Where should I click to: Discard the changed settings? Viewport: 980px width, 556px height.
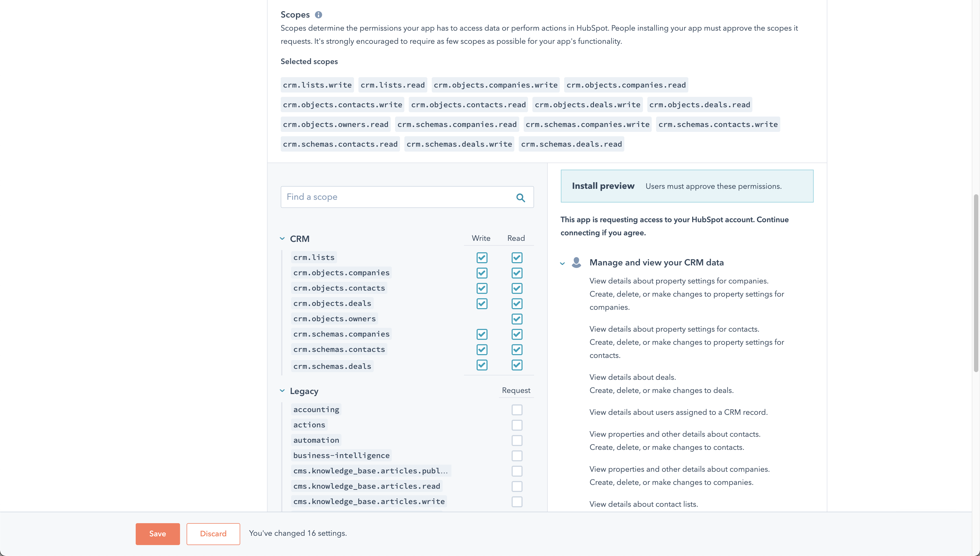point(213,534)
